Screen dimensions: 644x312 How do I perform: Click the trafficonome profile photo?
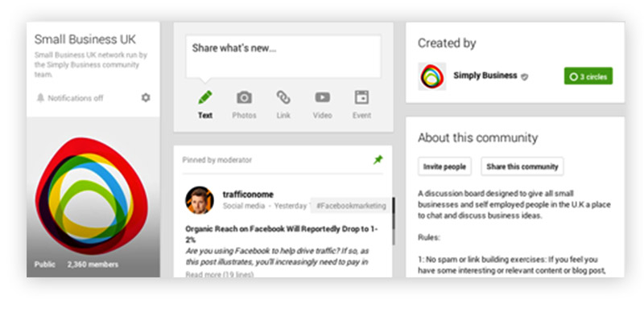[x=199, y=200]
